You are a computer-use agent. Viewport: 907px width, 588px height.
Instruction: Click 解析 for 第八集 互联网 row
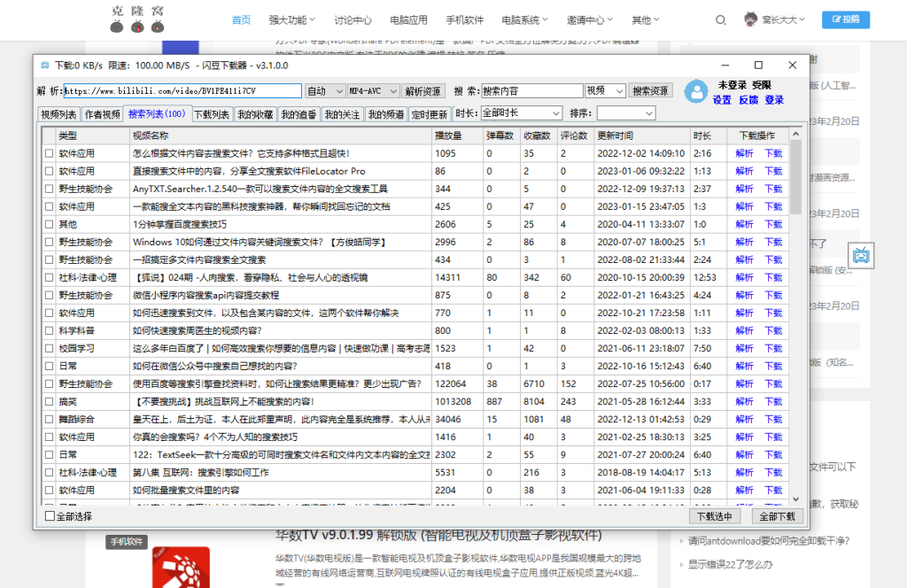744,472
